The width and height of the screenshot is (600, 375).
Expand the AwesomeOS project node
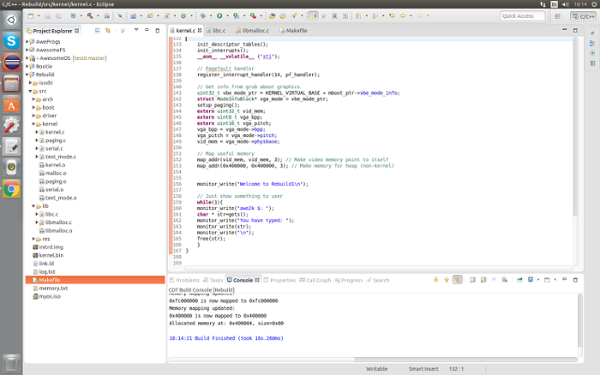tap(27, 58)
